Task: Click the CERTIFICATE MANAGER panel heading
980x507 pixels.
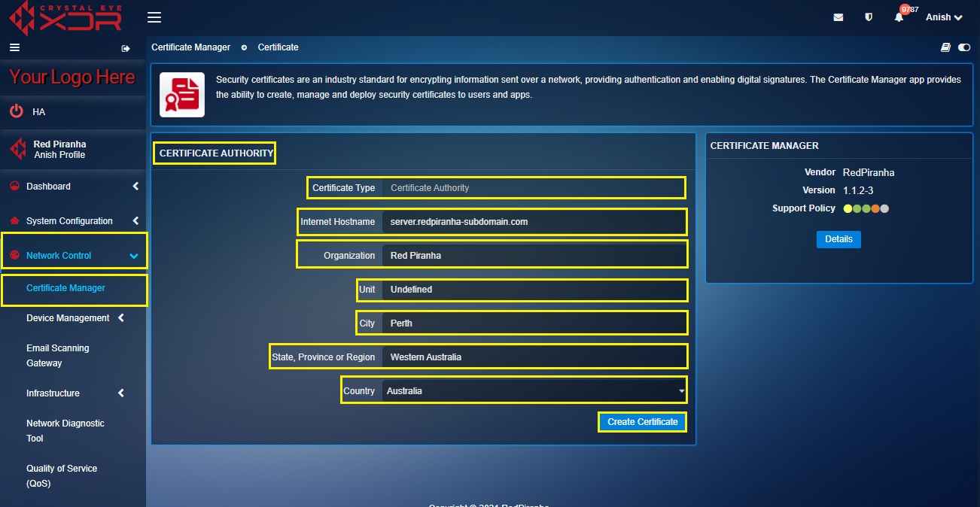Action: click(x=765, y=146)
